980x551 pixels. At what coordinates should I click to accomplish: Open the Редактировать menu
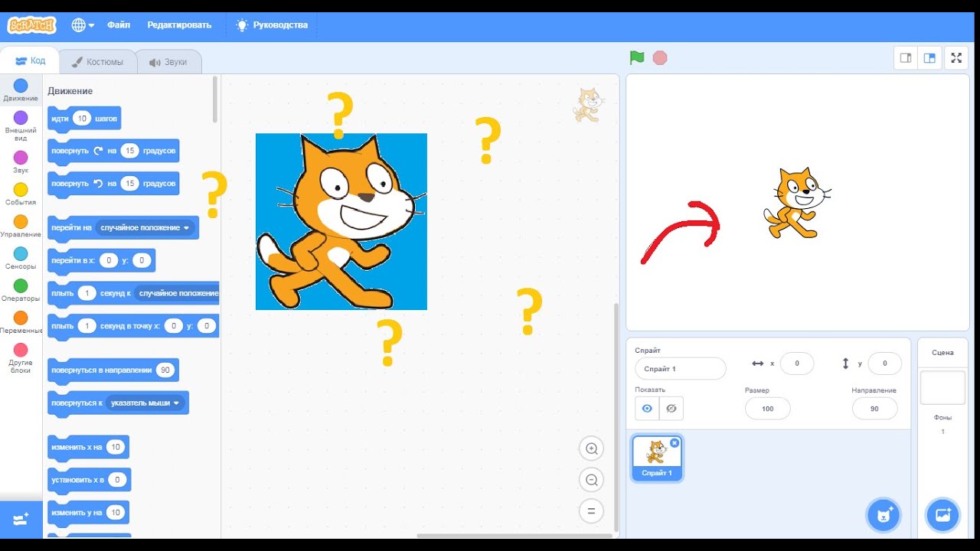[x=179, y=25]
